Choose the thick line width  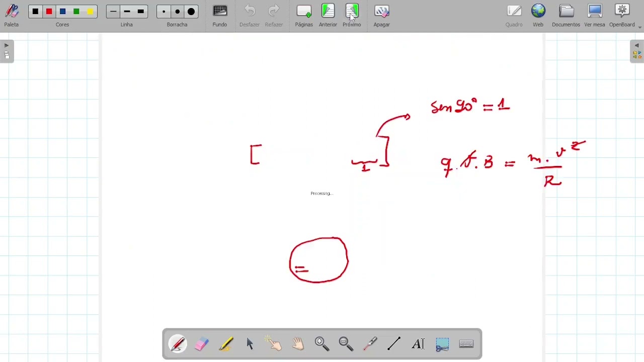tap(140, 12)
